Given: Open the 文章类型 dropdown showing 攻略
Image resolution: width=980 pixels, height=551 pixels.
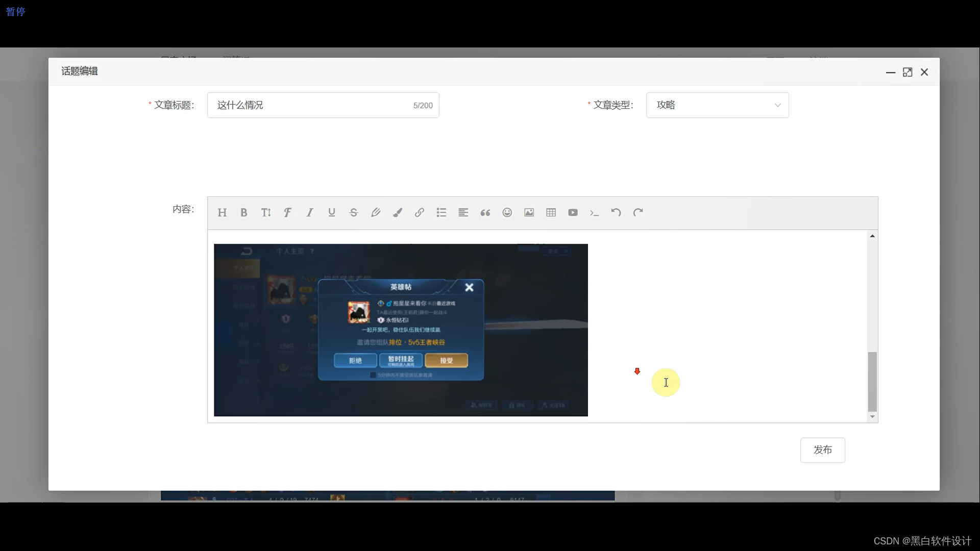Looking at the screenshot, I should point(718,105).
